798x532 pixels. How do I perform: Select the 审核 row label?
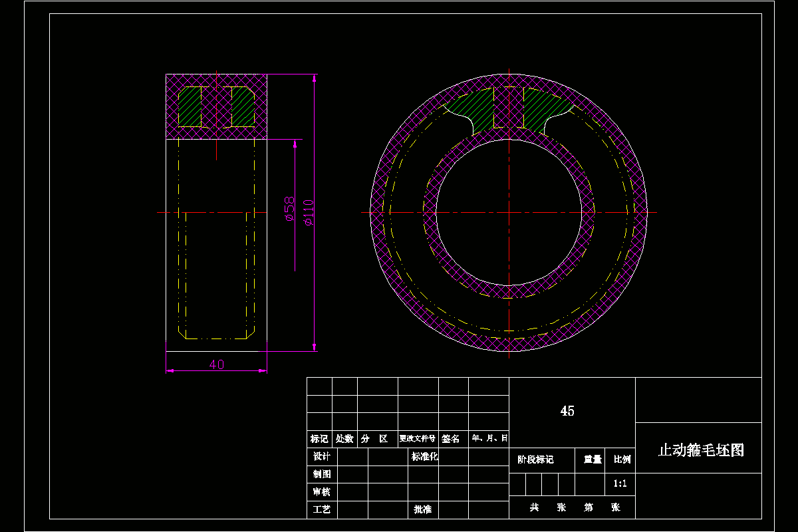pos(322,492)
